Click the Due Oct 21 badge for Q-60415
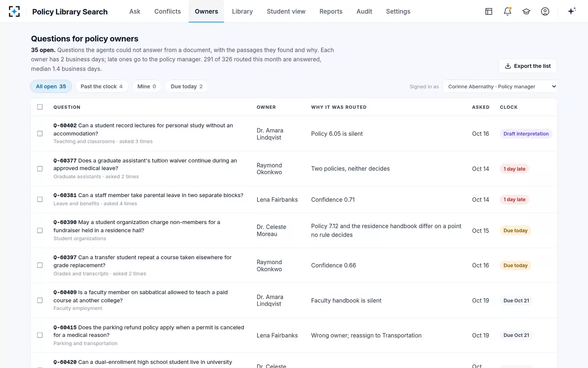This screenshot has height=368, width=588. (516, 335)
